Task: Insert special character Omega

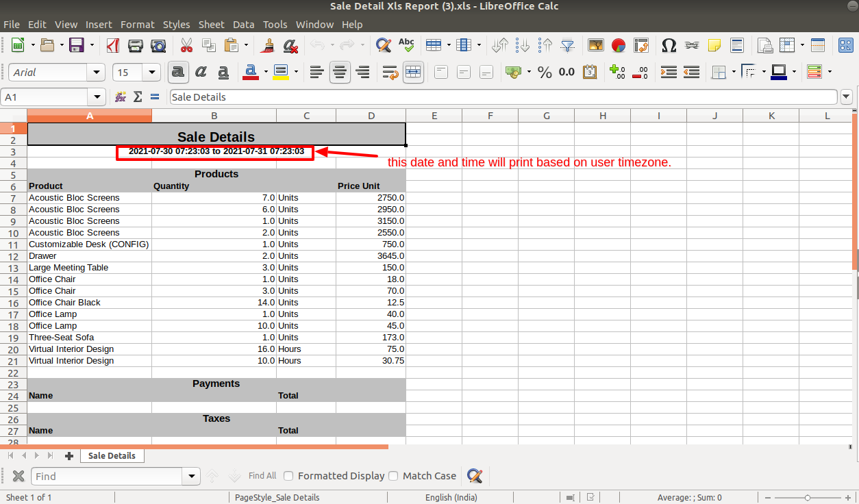Action: 669,46
